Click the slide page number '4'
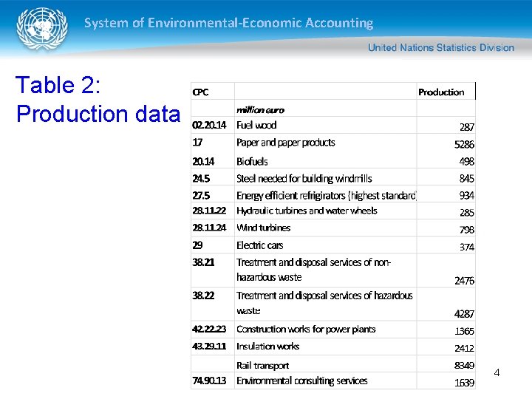 pos(497,372)
